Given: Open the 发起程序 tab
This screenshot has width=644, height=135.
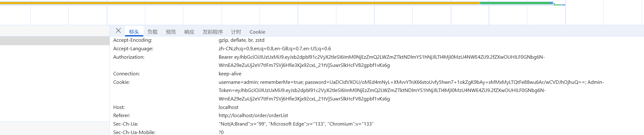Looking at the screenshot, I should pyautogui.click(x=212, y=32).
